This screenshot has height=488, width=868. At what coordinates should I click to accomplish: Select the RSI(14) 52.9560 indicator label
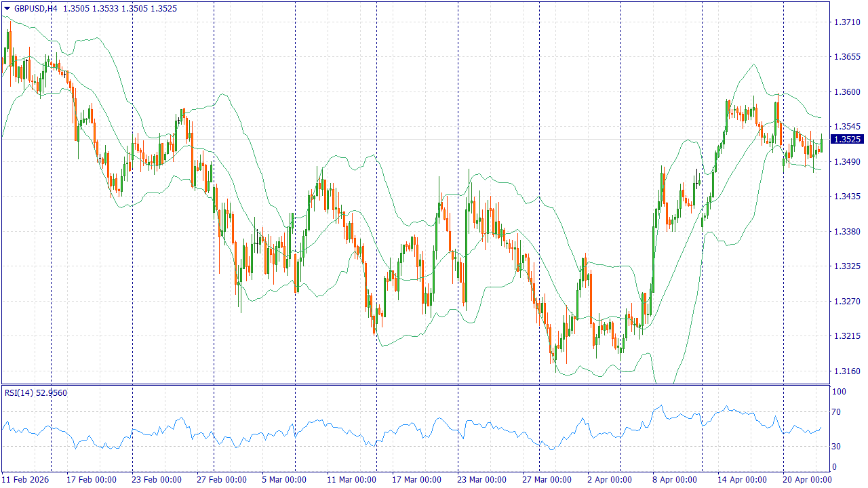click(x=36, y=392)
